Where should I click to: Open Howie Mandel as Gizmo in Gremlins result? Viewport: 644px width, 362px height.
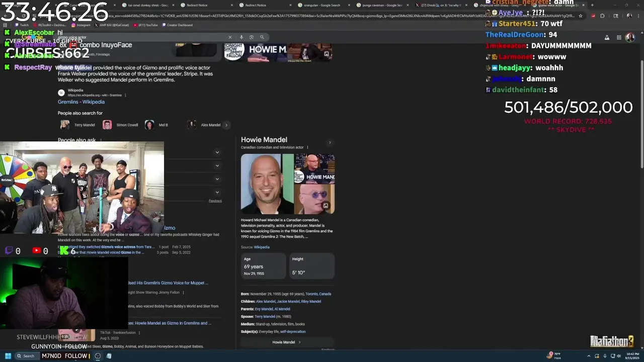[x=173, y=323]
